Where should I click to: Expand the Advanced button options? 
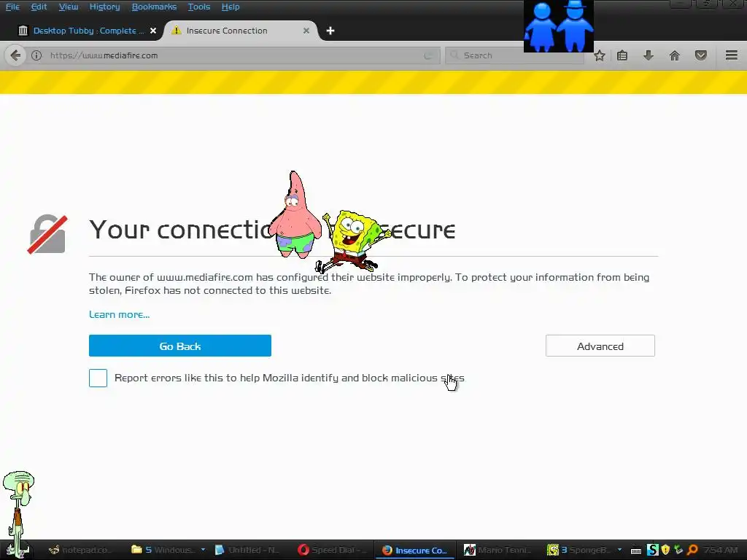600,346
